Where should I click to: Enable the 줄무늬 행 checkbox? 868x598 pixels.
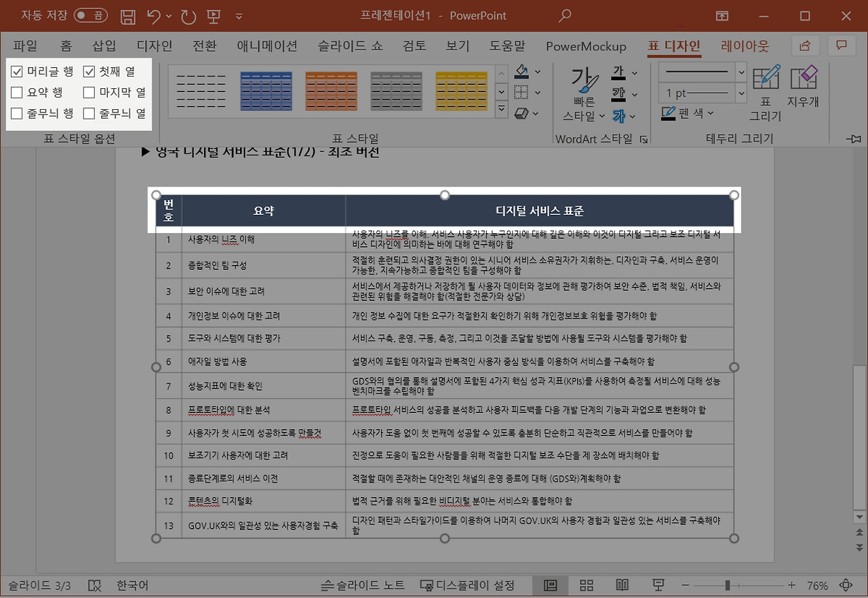(17, 113)
